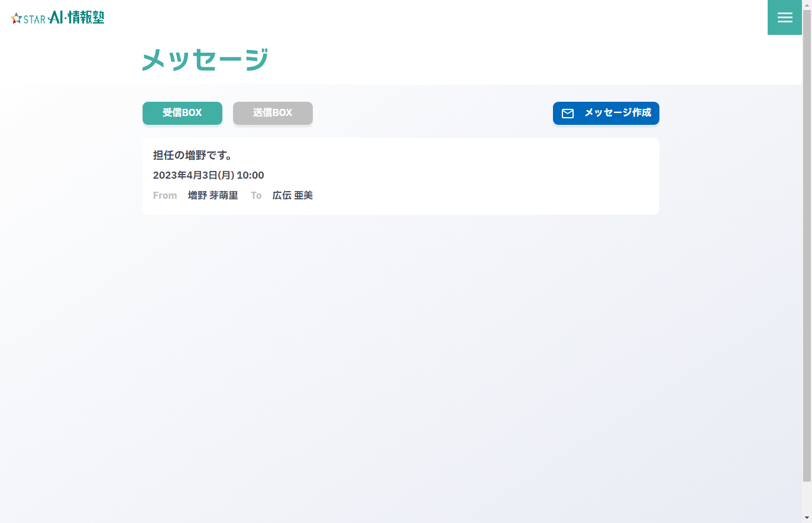Click the STAR AI情報塾 logo
812x523 pixels.
coord(57,18)
